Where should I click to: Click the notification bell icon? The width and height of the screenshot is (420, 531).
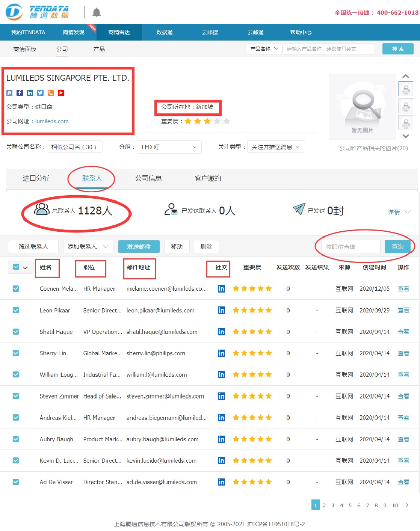pyautogui.click(x=97, y=12)
